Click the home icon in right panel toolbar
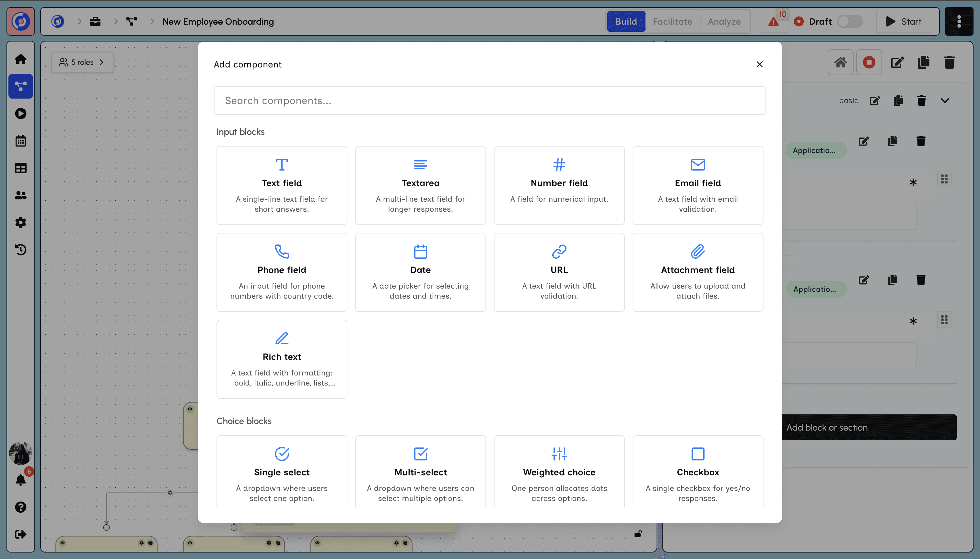 [x=840, y=62]
